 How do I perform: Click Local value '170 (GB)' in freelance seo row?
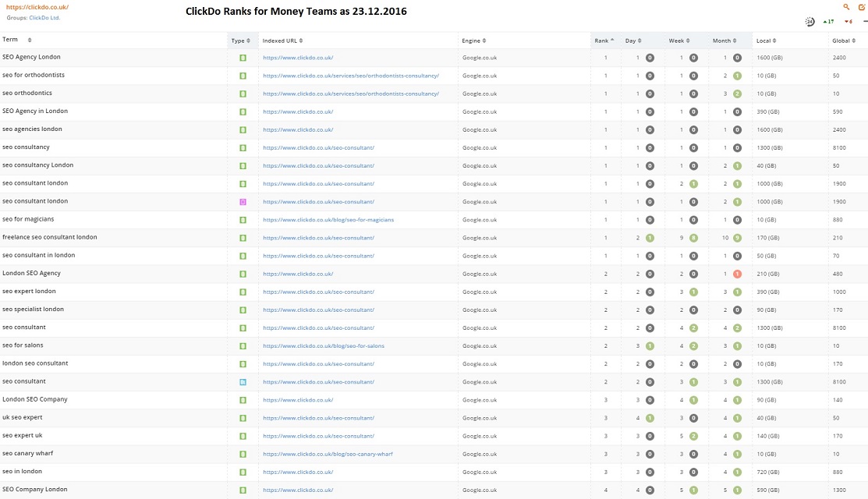click(x=768, y=238)
